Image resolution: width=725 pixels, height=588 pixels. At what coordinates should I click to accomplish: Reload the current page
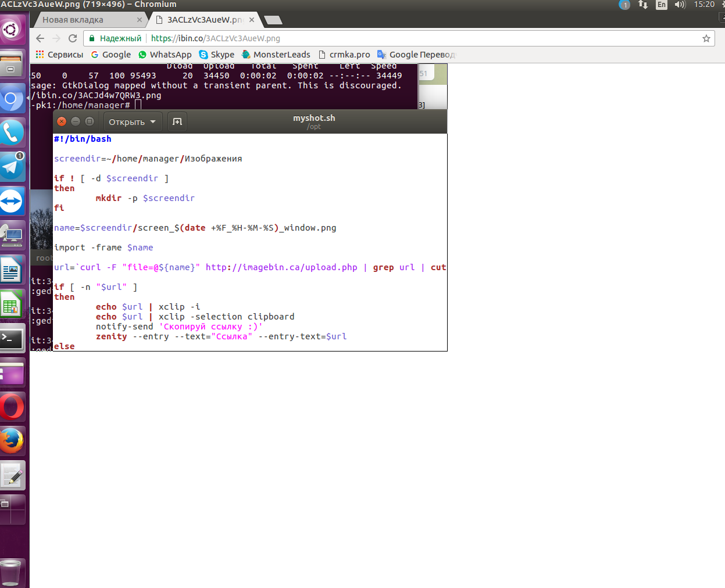(x=73, y=38)
